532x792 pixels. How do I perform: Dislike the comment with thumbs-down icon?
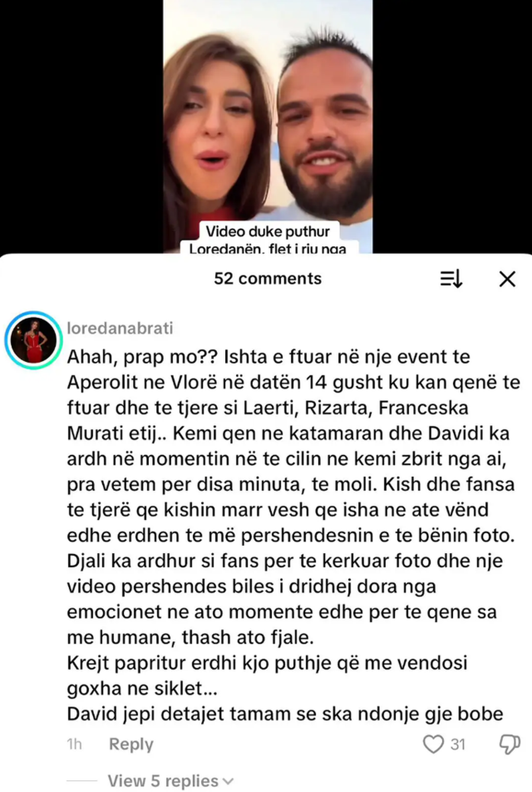[509, 744]
